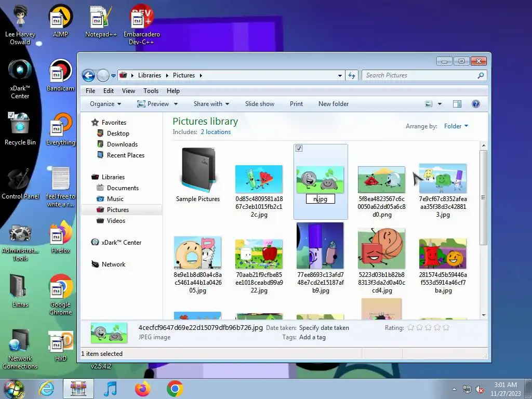Click the Search Pictures field
532x399 pixels.
(x=420, y=75)
